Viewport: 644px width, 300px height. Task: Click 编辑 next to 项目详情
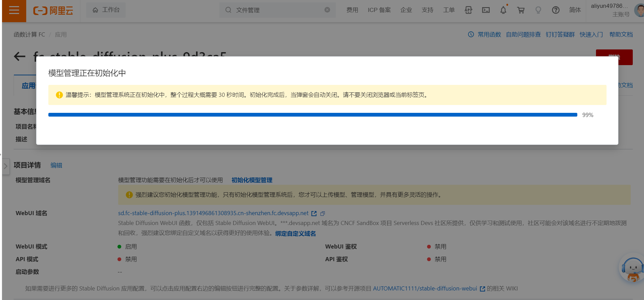pos(56,165)
